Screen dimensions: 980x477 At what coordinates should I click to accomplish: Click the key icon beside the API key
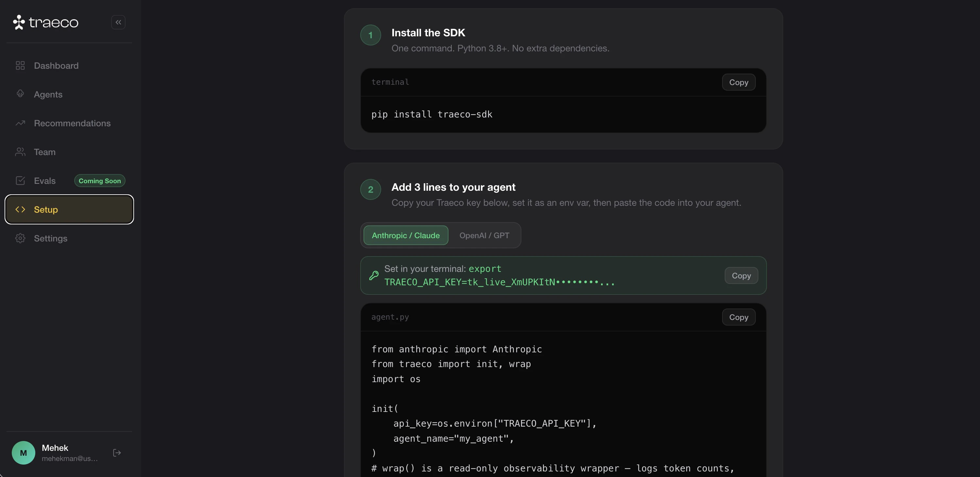tap(374, 275)
